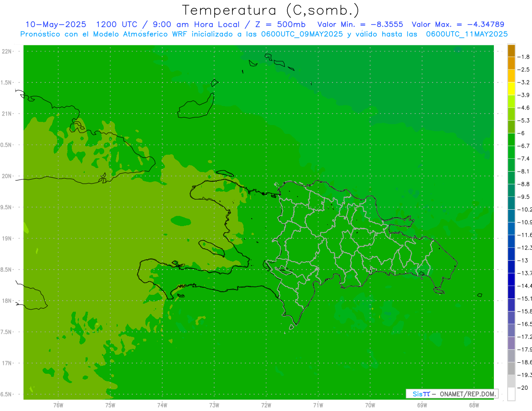The height and width of the screenshot is (411, 532).
Task: Click the white swatch below -20
Action: (x=511, y=394)
